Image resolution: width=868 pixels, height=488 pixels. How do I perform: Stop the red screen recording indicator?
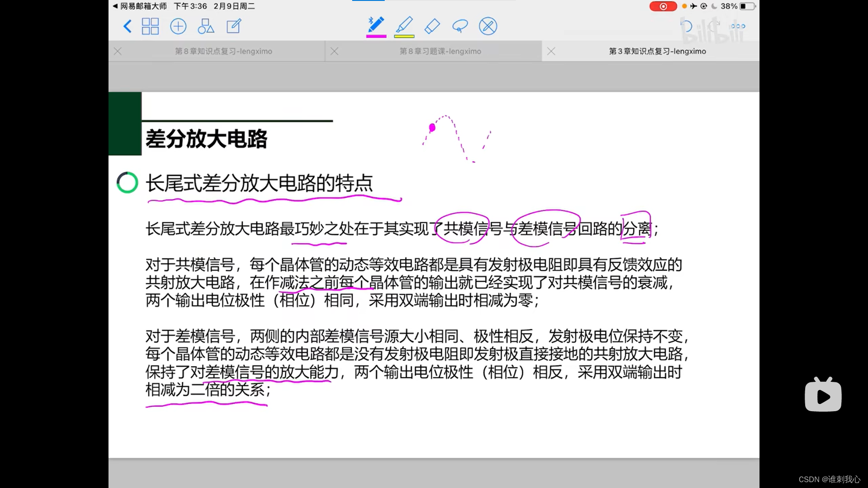coord(663,6)
